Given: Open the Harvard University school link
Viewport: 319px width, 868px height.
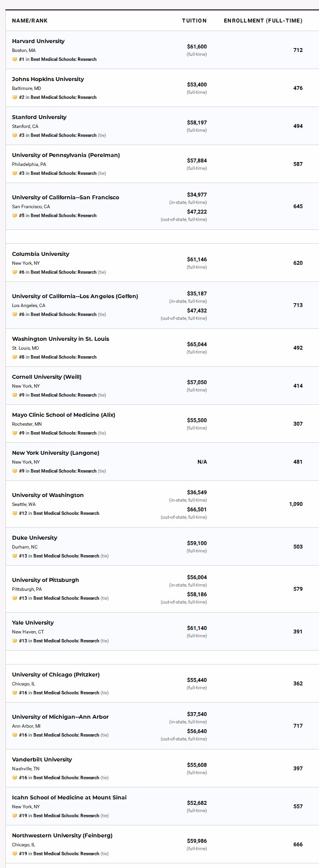Looking at the screenshot, I should pyautogui.click(x=38, y=41).
